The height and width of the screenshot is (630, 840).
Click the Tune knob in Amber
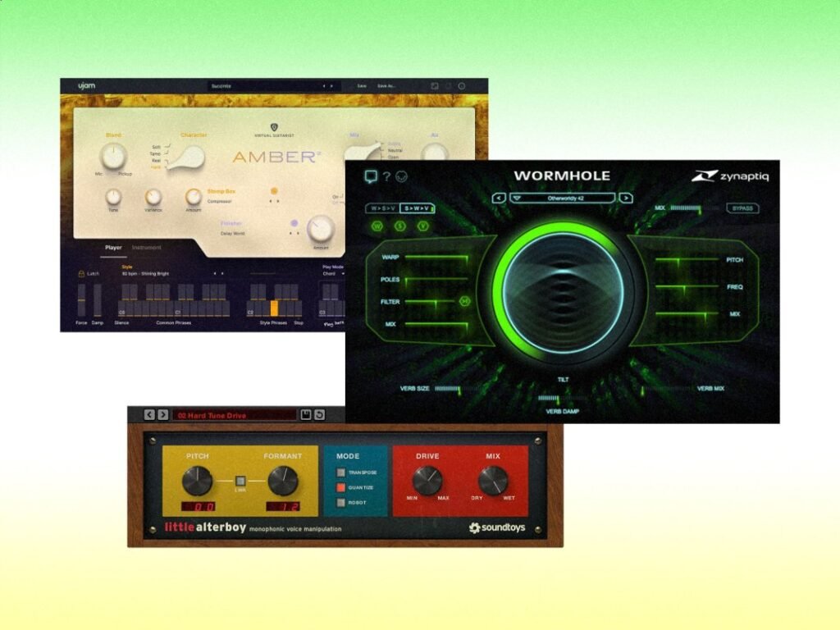pos(113,197)
